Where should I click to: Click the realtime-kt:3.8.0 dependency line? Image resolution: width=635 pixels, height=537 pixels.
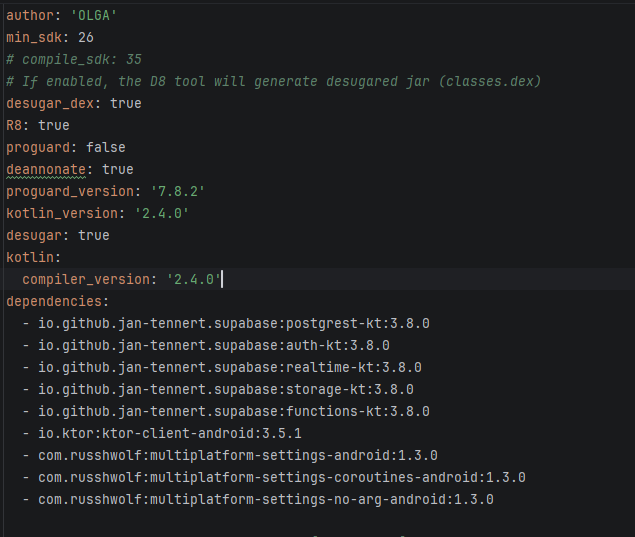tap(222, 368)
